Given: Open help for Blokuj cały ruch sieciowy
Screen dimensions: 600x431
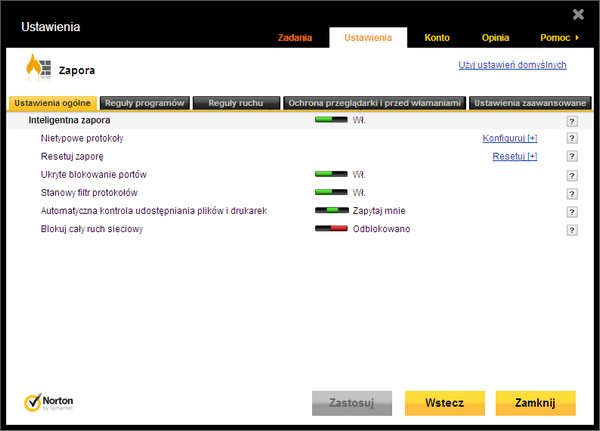Looking at the screenshot, I should (x=572, y=229).
